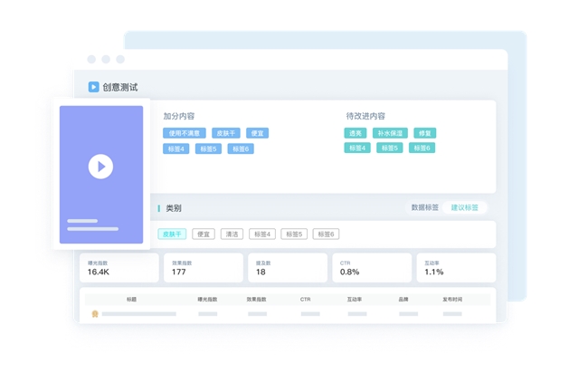The width and height of the screenshot is (588, 392).
Task: Open the 曝光指数 16.4K metric card
Action: coord(119,268)
